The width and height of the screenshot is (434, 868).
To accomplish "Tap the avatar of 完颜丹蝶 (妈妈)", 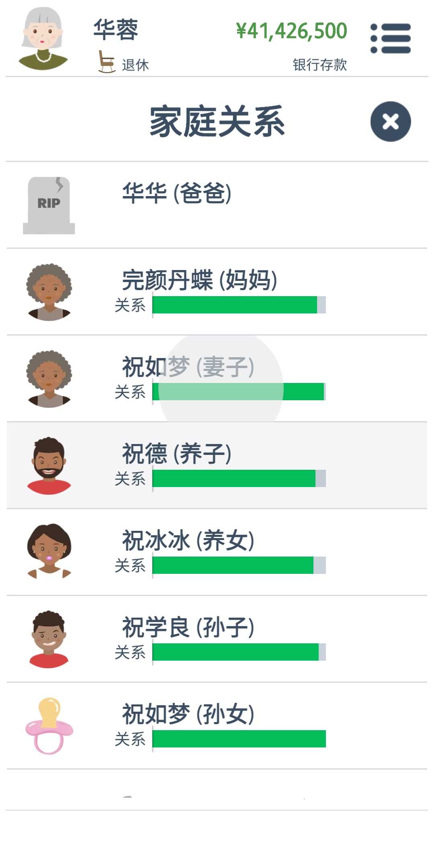I will tap(49, 292).
